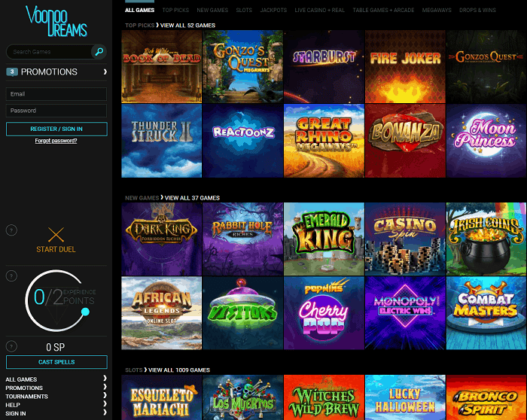Launch the Starburst game tile
Image resolution: width=527 pixels, height=420 pixels.
click(x=324, y=66)
